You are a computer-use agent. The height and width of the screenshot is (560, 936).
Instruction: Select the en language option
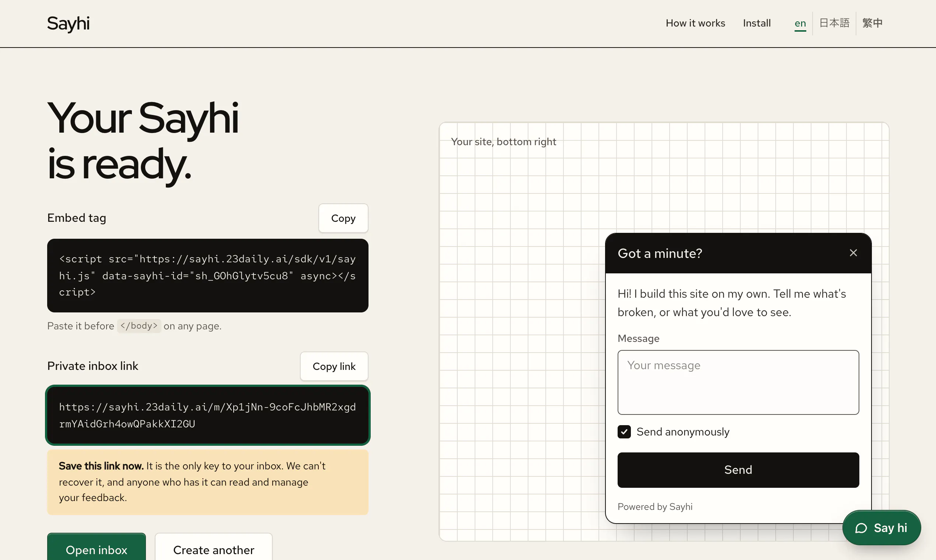click(800, 23)
